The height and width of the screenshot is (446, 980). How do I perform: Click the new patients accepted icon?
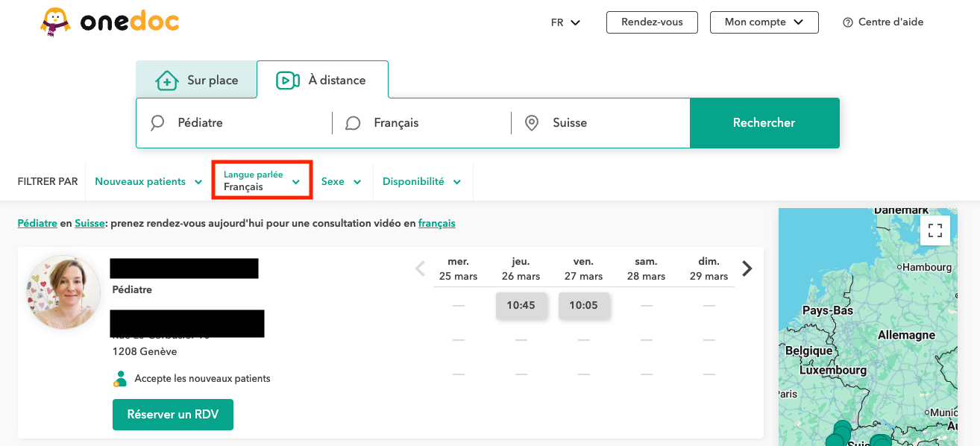click(x=119, y=379)
